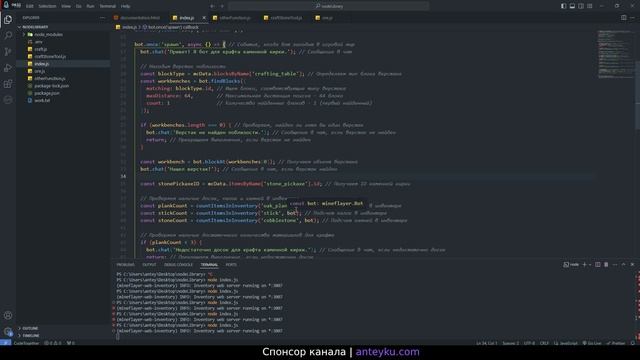Open the Selection menu
This screenshot has width=640, height=360.
pos(47,6)
